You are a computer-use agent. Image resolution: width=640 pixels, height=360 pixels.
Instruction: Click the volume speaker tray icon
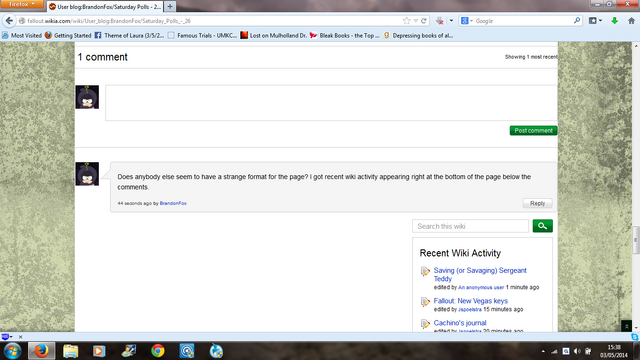(x=577, y=351)
